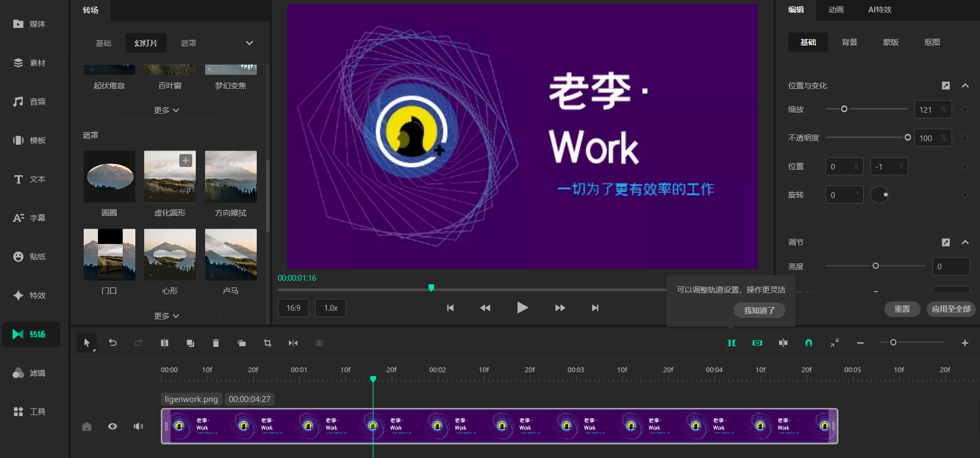Select the pointer tool in timeline toolbar

coord(86,343)
